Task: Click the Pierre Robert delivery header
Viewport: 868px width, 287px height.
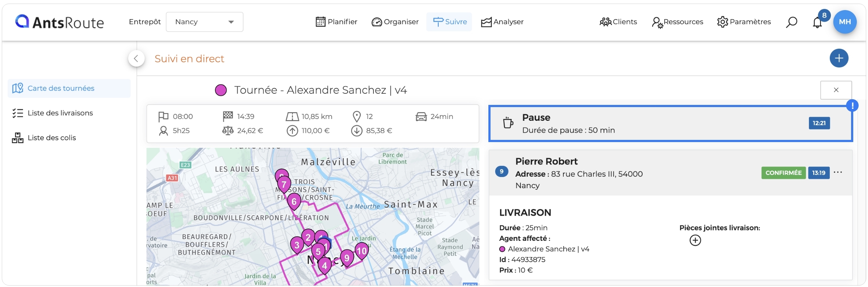Action: 671,173
